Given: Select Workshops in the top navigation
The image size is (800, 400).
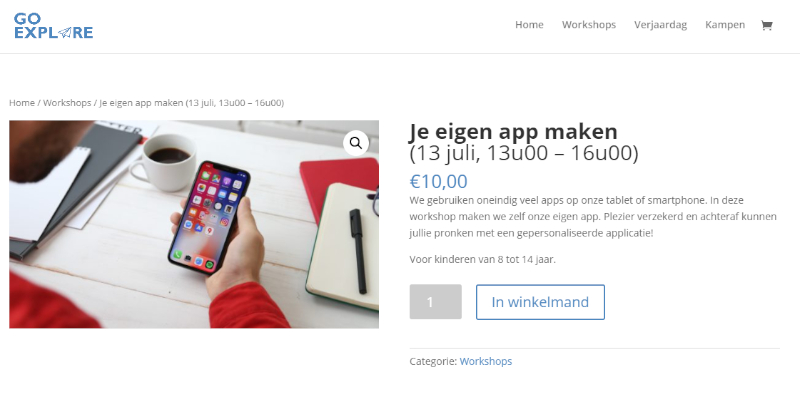Looking at the screenshot, I should click(589, 24).
